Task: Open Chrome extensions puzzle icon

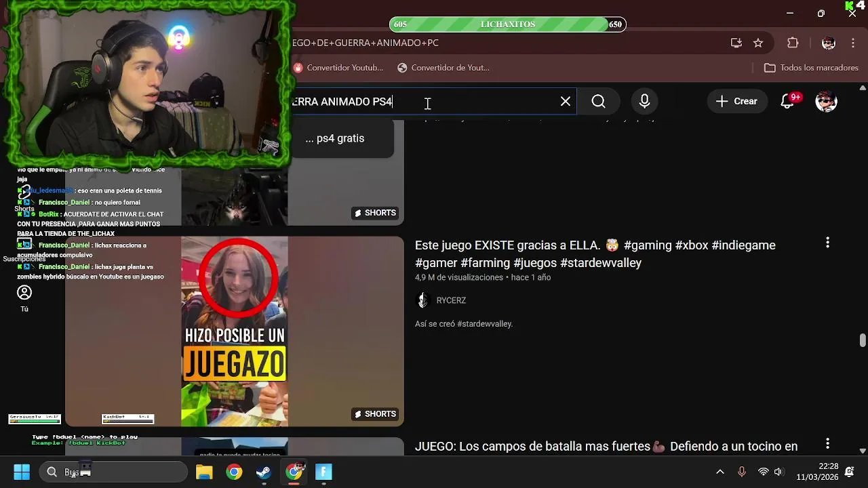Action: pyautogui.click(x=793, y=43)
